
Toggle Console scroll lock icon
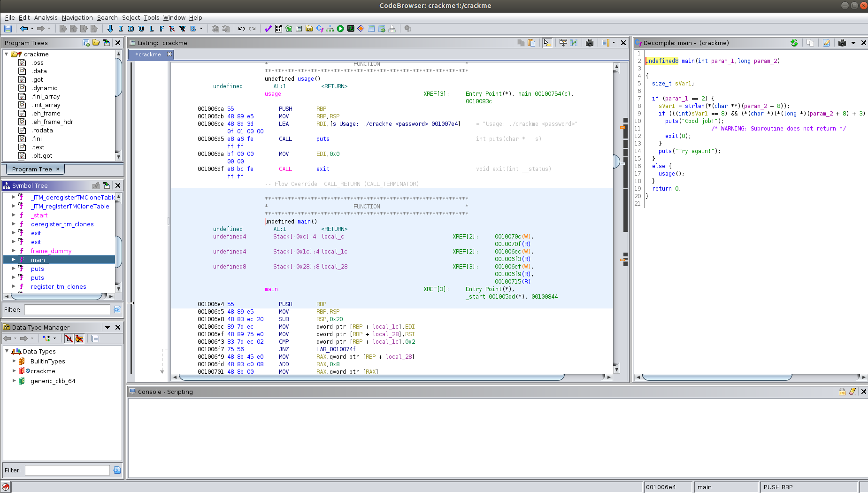tap(842, 392)
